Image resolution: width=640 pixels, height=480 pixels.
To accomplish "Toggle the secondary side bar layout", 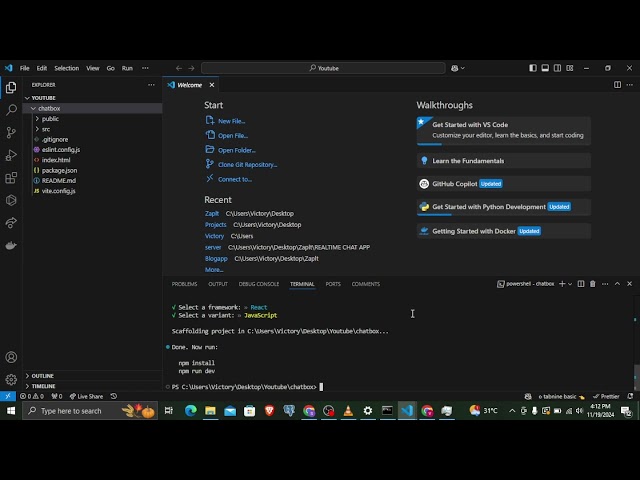I will coord(558,68).
